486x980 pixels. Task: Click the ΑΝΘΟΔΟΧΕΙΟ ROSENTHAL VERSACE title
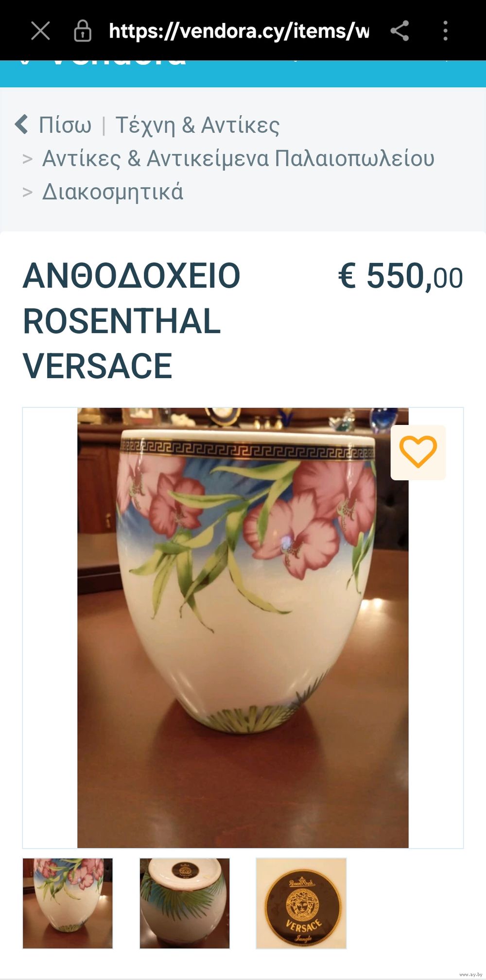coord(132,321)
